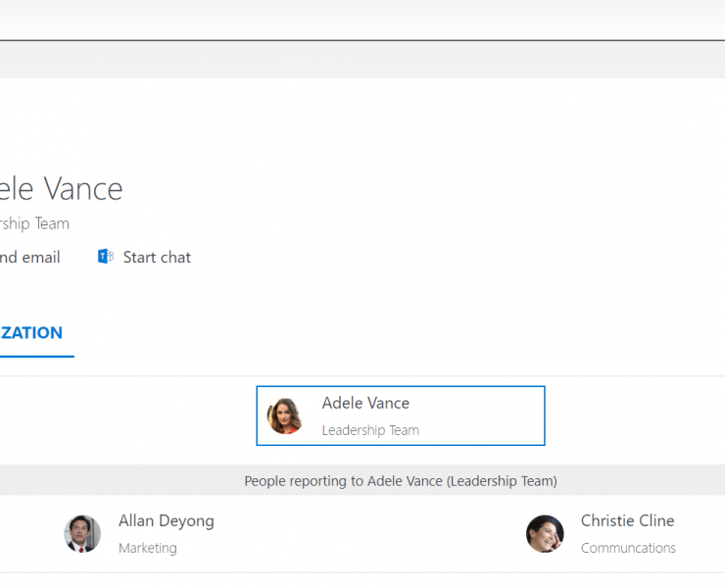Screen dimensions: 725x588
Task: Click the large Adele Vance page heading
Action: coord(61,189)
